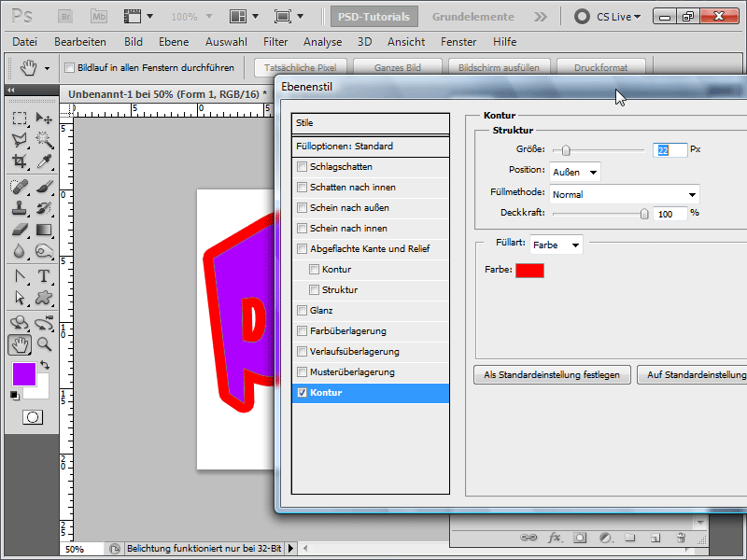Expand more workspaces double-arrow

(x=541, y=17)
